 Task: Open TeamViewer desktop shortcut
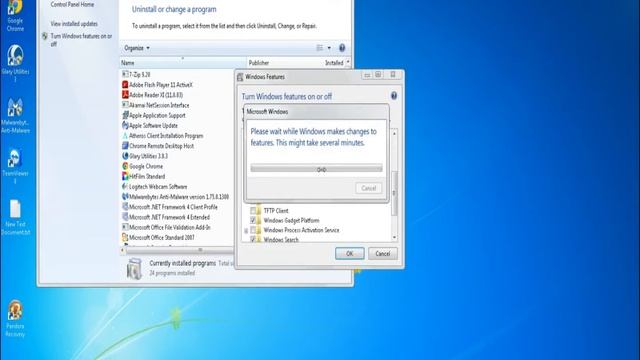point(15,166)
